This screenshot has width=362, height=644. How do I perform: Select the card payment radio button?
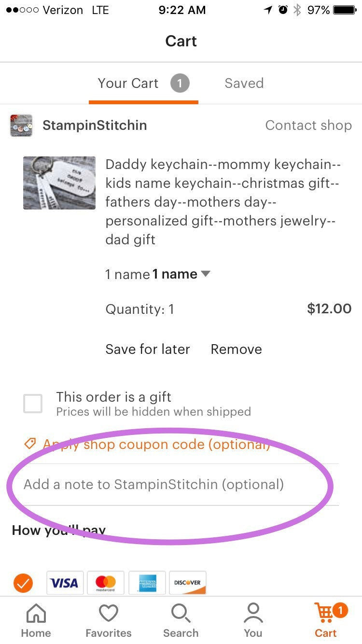23,583
